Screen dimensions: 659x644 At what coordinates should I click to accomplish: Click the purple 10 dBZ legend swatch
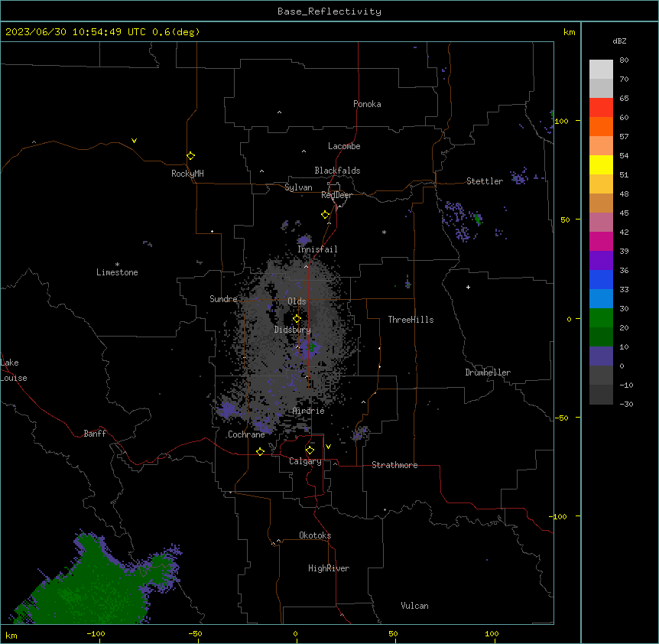click(x=601, y=356)
